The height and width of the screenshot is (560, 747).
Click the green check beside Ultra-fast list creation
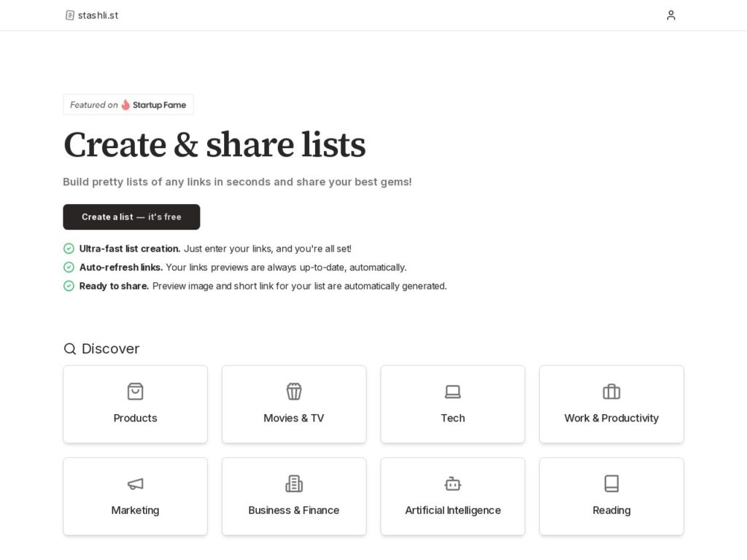(x=69, y=249)
